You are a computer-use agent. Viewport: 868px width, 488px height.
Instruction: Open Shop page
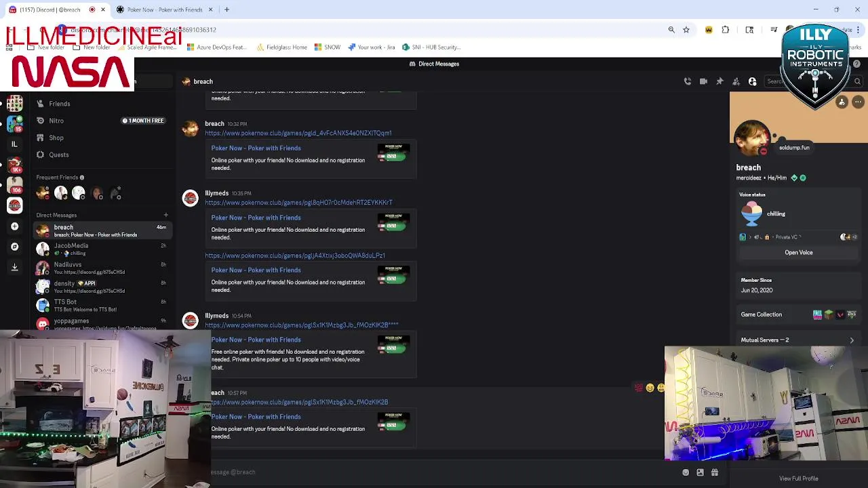102,138
